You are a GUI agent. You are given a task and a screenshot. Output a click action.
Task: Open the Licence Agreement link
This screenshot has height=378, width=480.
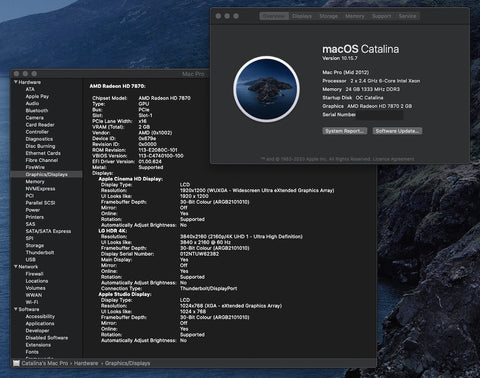point(393,159)
